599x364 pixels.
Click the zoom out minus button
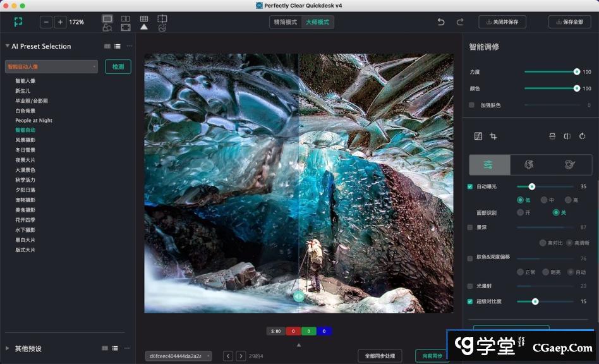coord(46,22)
